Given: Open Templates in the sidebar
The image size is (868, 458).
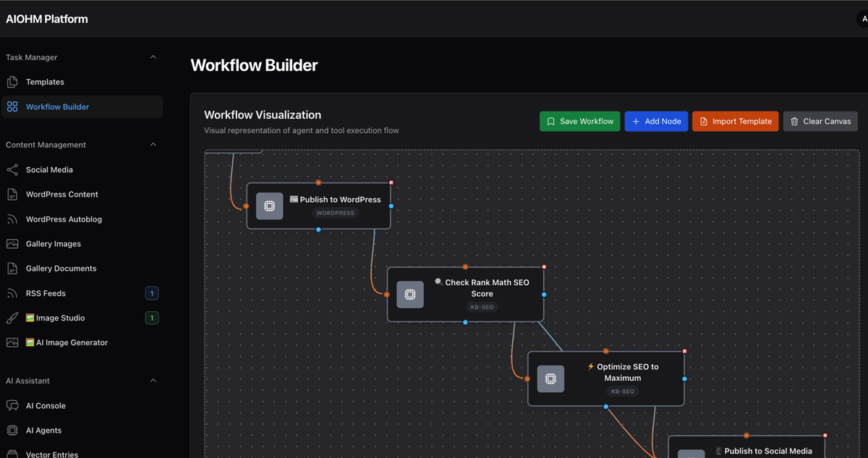Looking at the screenshot, I should tap(82, 82).
